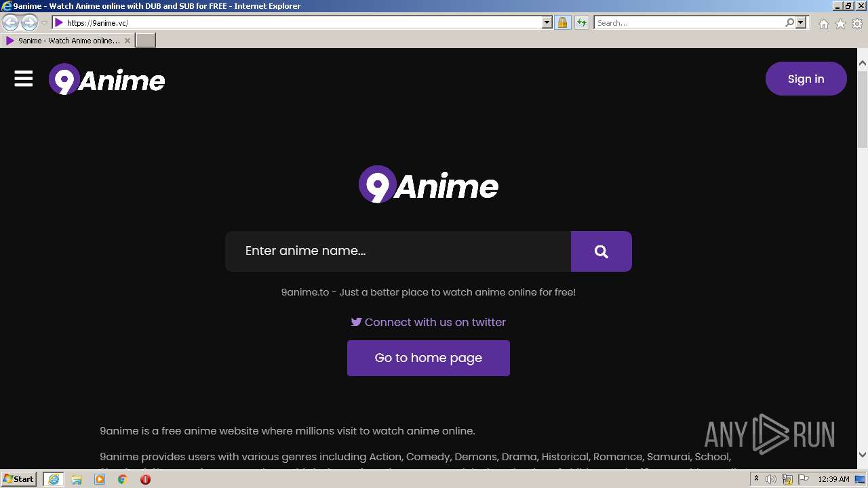Click the security lock icon in address bar
This screenshot has width=868, height=488.
tap(562, 22)
